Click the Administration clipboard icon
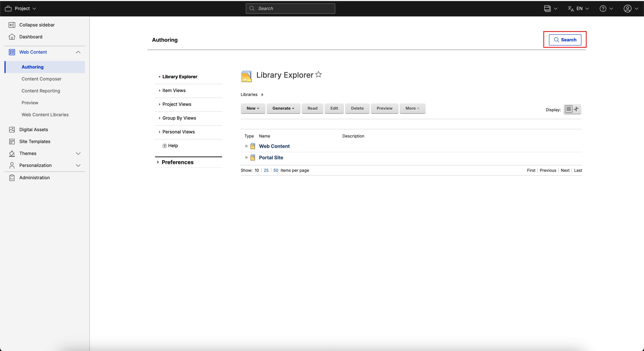644x351 pixels. point(12,178)
